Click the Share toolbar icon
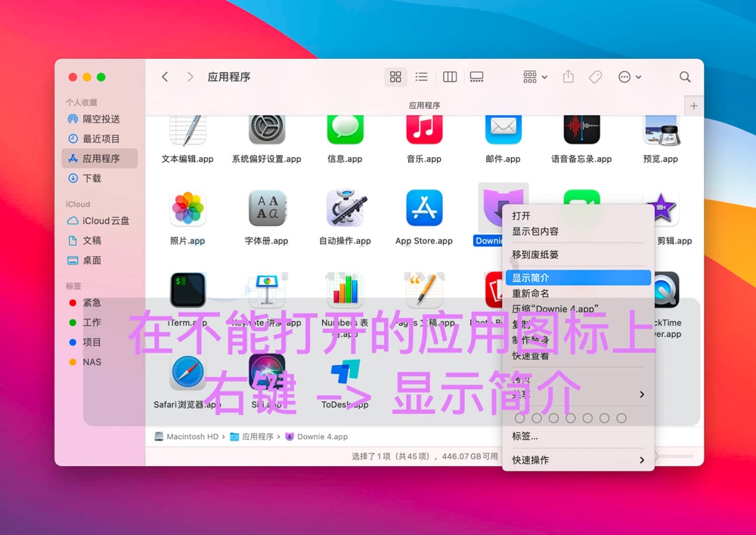Viewport: 756px width, 535px height. point(569,76)
